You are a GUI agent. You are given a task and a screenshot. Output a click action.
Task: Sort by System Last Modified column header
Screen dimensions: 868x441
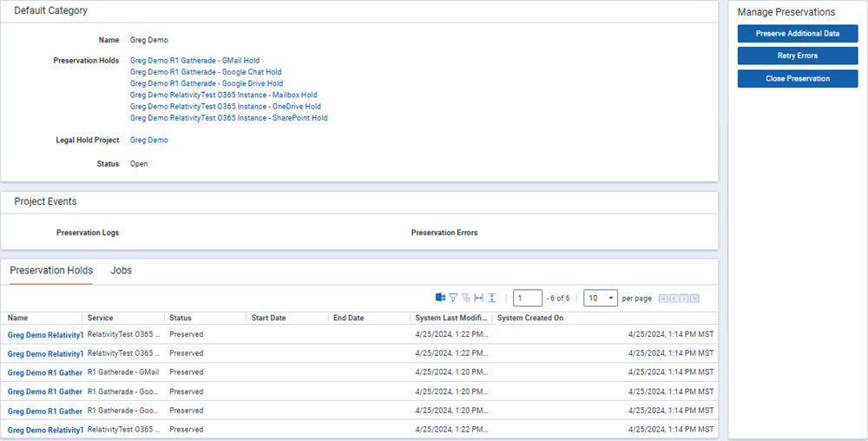point(451,318)
